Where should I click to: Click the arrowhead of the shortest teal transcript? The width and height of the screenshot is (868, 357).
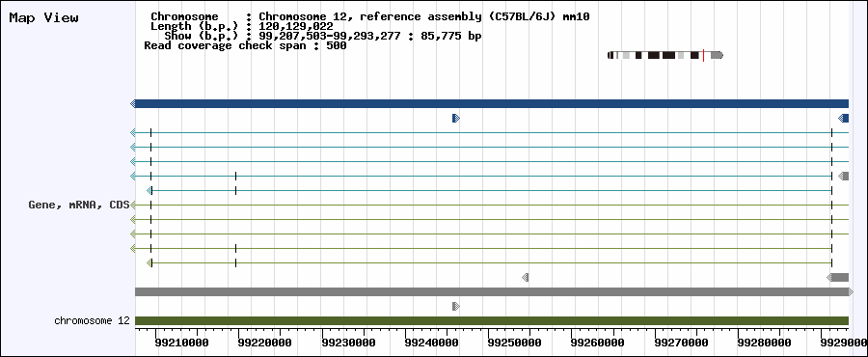(x=149, y=190)
